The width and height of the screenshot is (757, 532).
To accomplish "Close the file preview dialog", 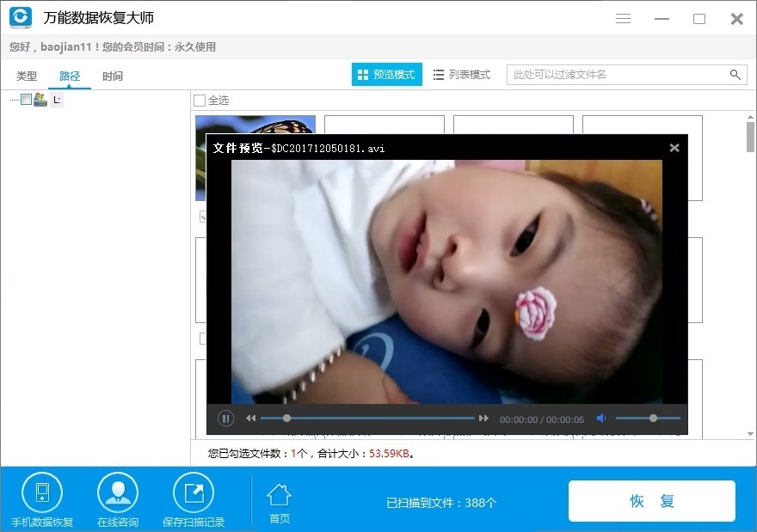I will [x=674, y=147].
